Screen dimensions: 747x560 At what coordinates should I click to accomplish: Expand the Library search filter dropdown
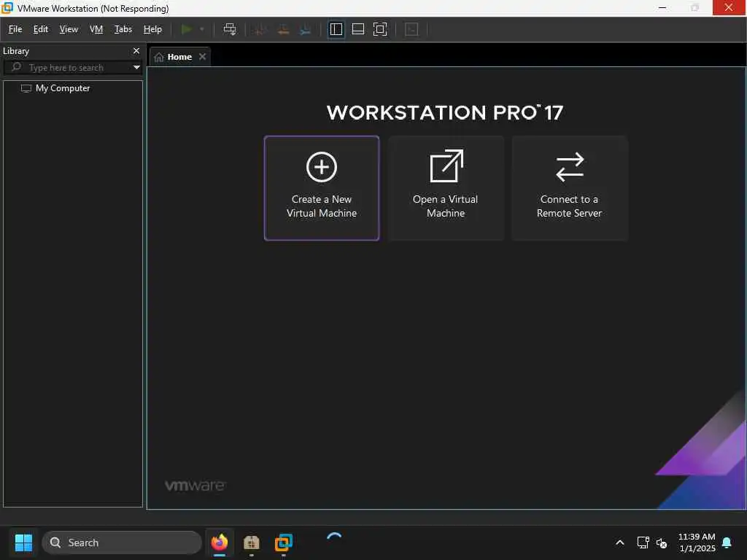click(x=136, y=68)
